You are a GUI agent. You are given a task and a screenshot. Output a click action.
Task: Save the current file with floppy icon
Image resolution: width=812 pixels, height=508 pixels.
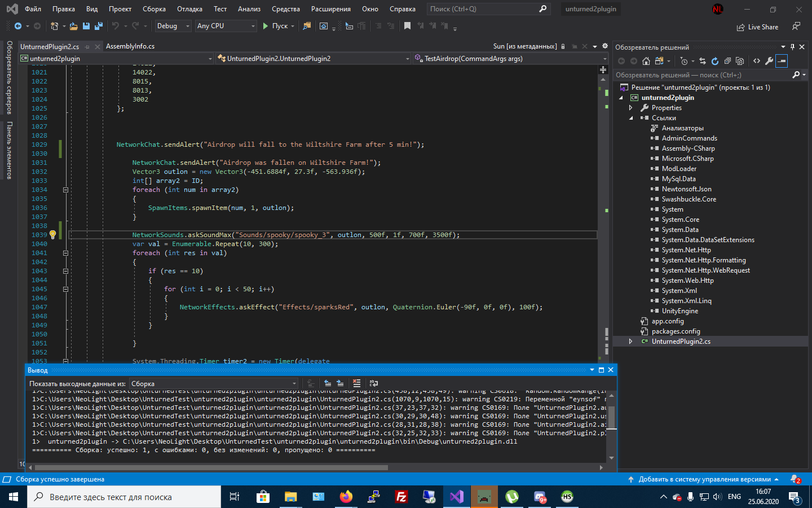click(86, 26)
